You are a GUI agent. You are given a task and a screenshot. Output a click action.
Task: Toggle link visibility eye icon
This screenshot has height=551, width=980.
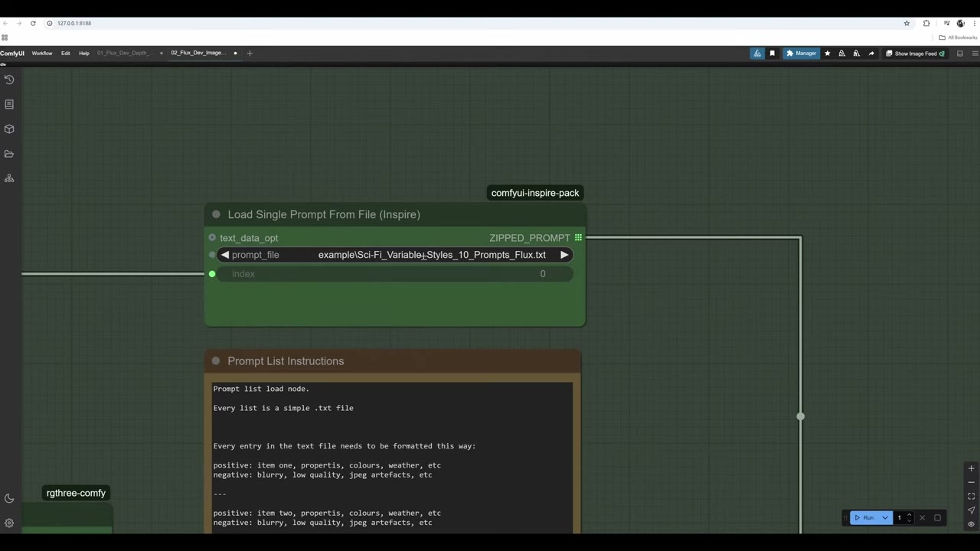pyautogui.click(x=971, y=524)
